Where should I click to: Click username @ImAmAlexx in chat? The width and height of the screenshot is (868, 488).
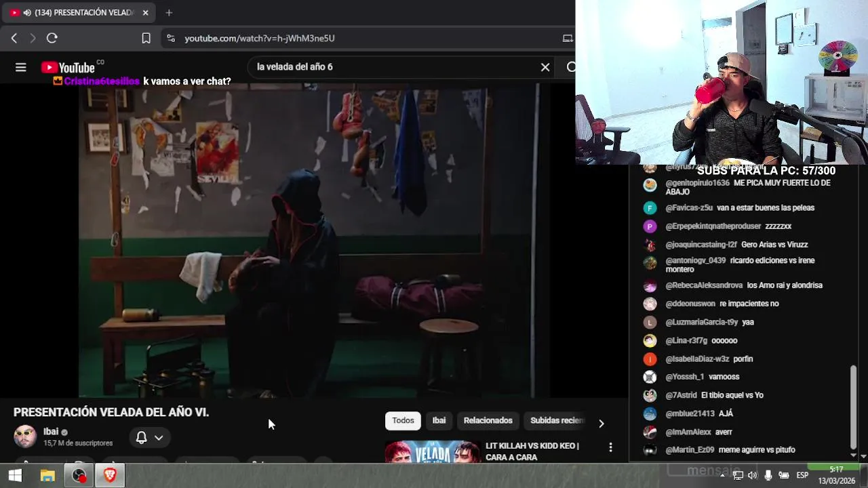point(688,432)
